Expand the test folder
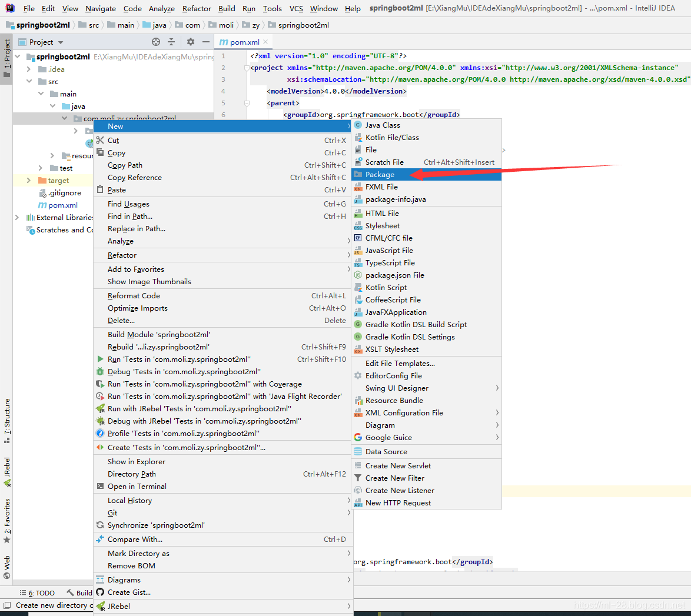 [41, 168]
